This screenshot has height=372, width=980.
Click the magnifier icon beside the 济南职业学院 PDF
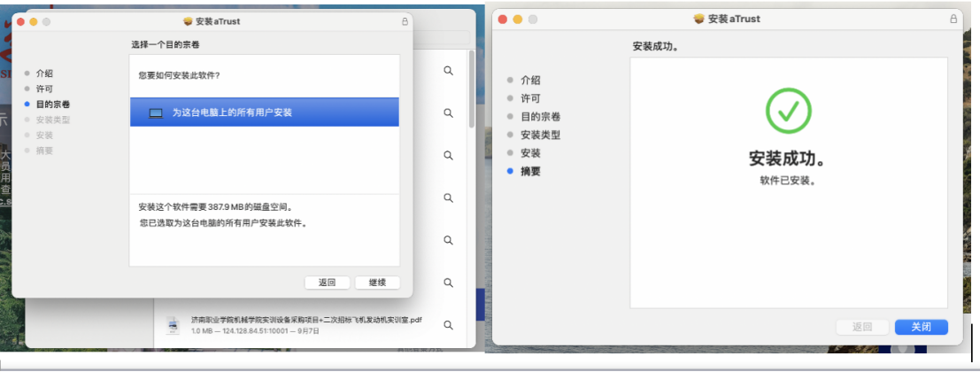click(x=448, y=325)
